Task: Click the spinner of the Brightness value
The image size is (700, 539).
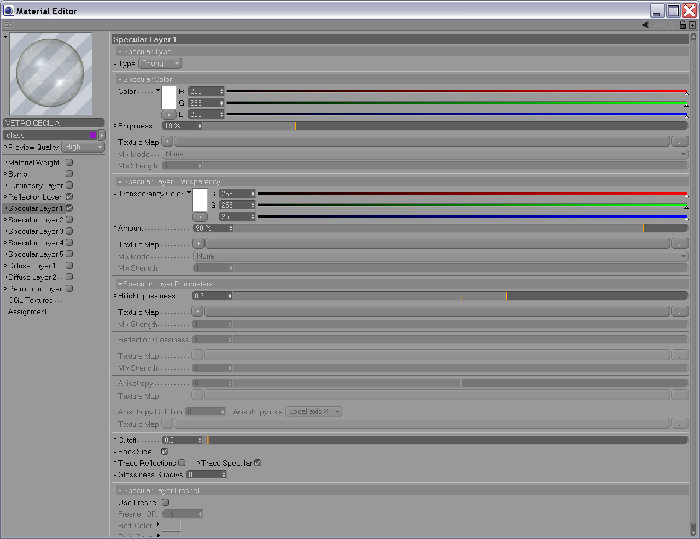Action: (200, 126)
